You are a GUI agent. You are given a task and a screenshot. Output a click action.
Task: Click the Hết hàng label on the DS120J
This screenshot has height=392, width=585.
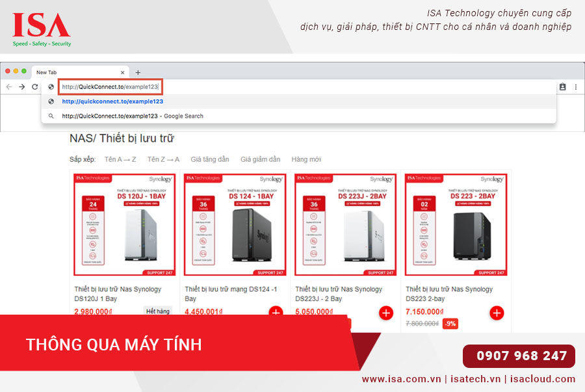click(x=157, y=311)
